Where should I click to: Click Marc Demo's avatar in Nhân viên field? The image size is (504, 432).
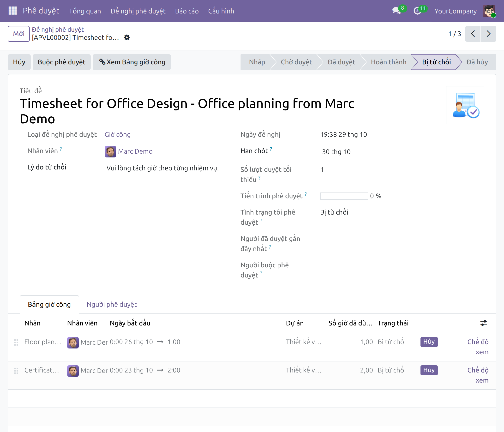pyautogui.click(x=110, y=151)
